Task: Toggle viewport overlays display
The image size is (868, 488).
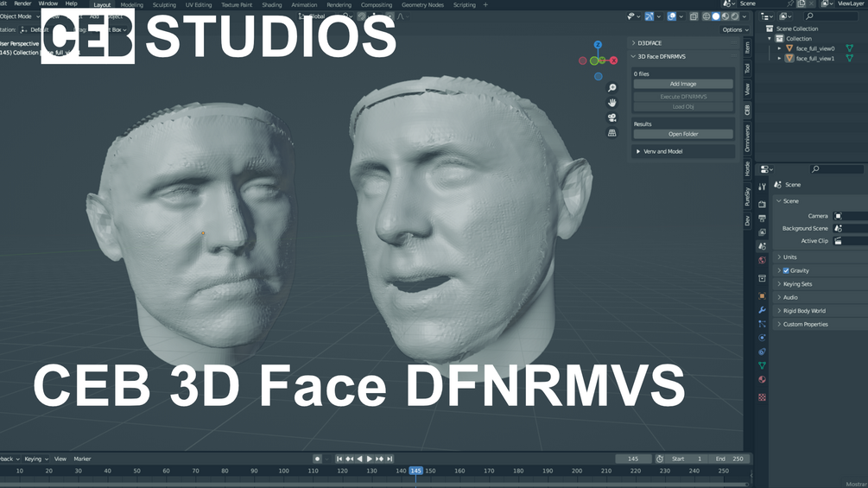Action: (x=671, y=16)
